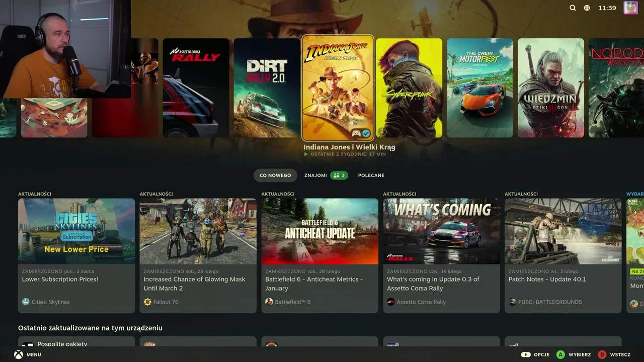Open the user profile avatar

(x=630, y=8)
